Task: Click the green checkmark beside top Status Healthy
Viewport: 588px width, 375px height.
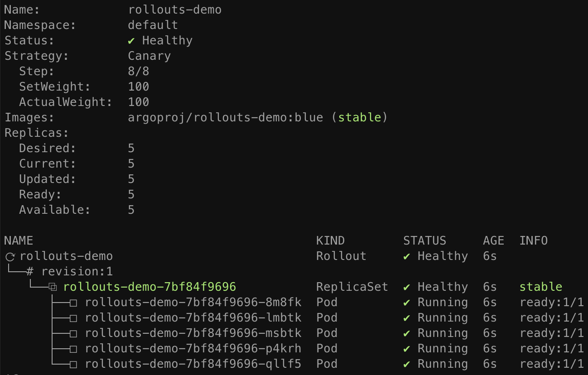Action: pyautogui.click(x=131, y=41)
